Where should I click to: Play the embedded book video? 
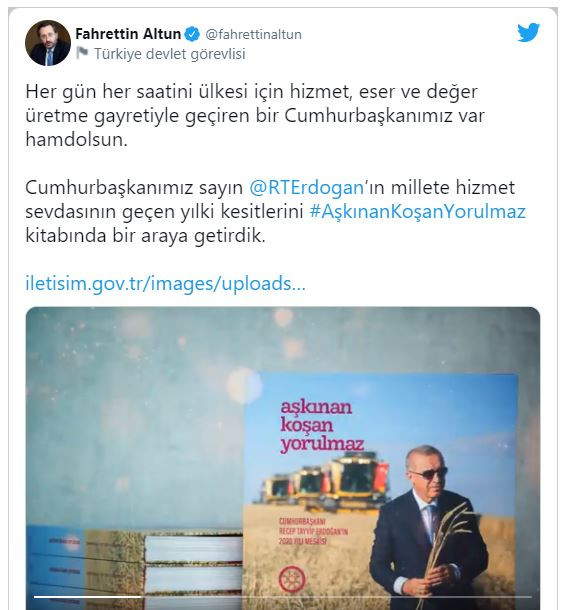click(x=283, y=458)
